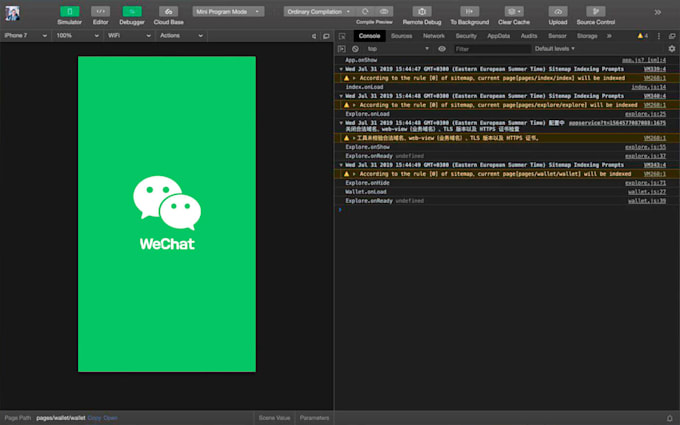The height and width of the screenshot is (425, 680).
Task: Switch to the Sources tab
Action: click(x=402, y=36)
